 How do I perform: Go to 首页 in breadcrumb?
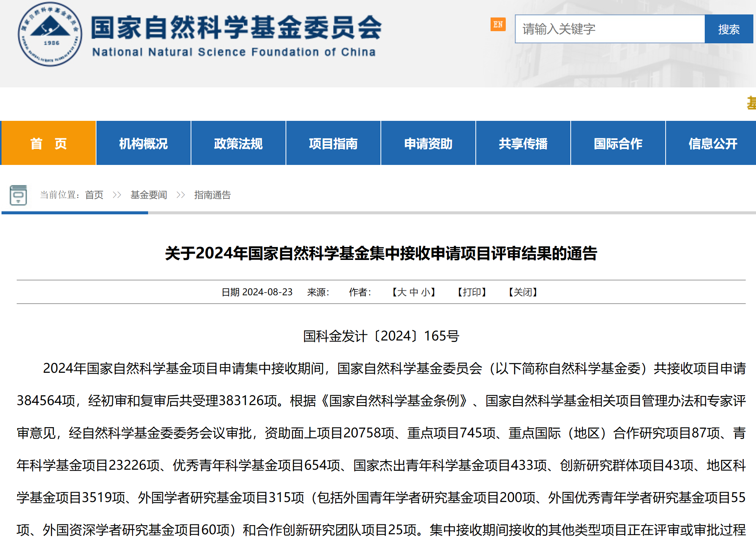click(94, 195)
